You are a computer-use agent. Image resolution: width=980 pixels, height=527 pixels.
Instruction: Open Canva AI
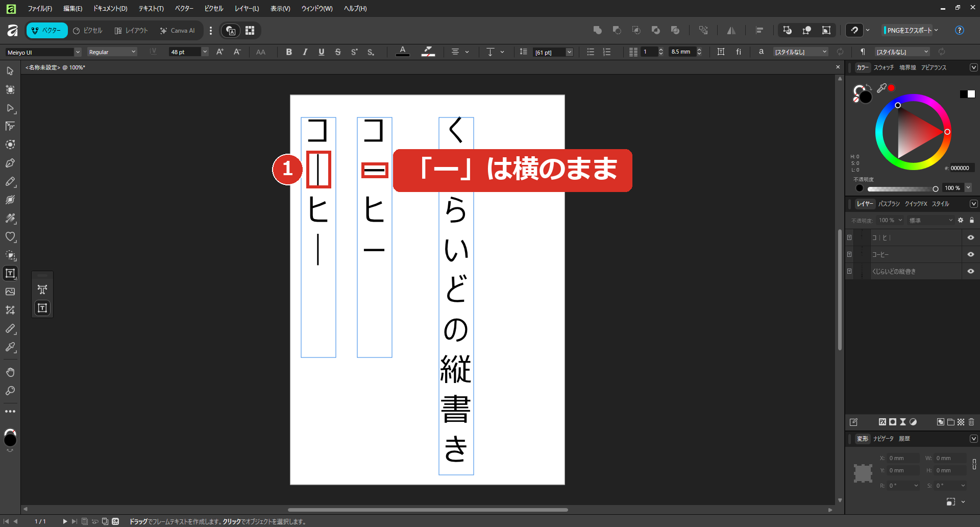pos(178,31)
